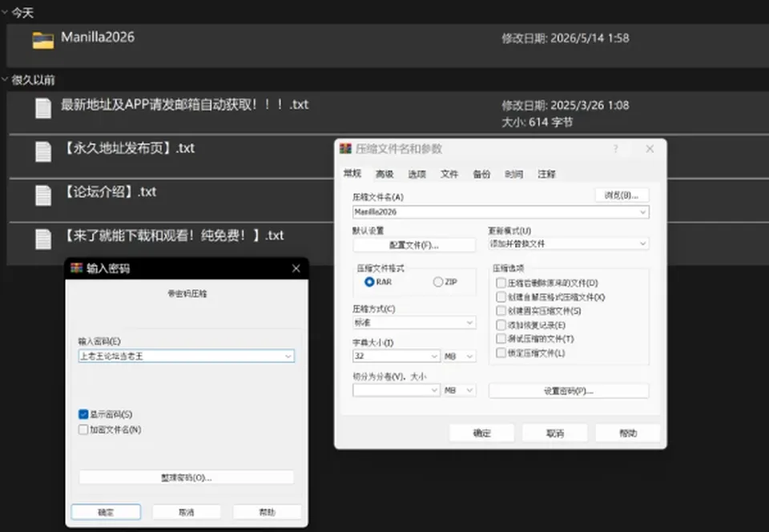769x532 pixels.
Task: Click the Manilla2026 folder icon
Action: click(x=43, y=40)
